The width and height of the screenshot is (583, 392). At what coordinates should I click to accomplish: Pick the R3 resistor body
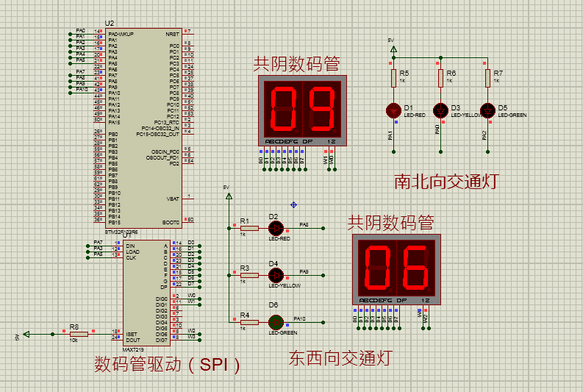click(x=249, y=275)
